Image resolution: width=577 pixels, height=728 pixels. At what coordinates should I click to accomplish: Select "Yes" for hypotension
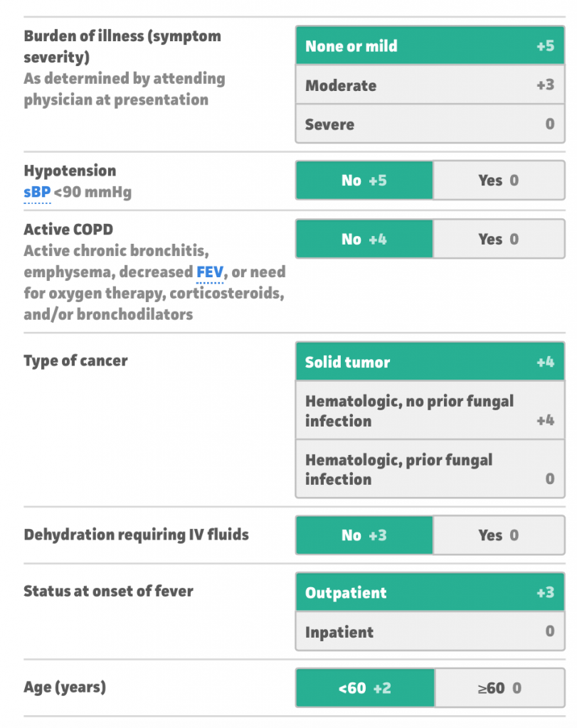pos(499,180)
